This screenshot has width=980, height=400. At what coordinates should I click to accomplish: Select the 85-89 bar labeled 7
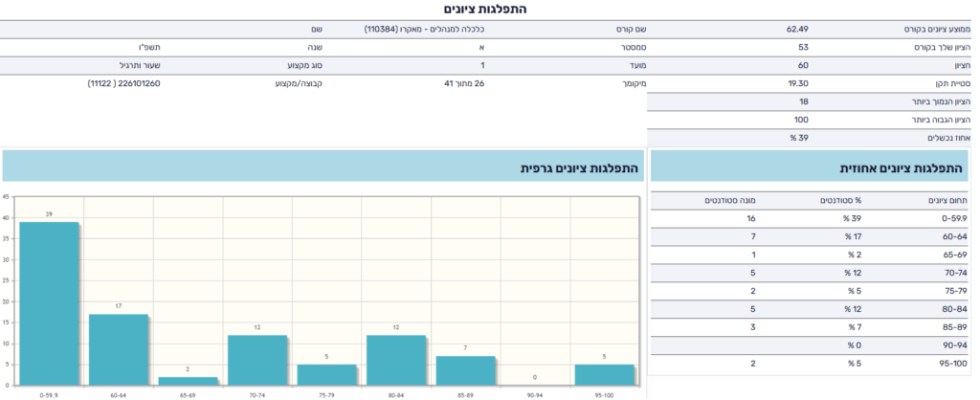465,369
